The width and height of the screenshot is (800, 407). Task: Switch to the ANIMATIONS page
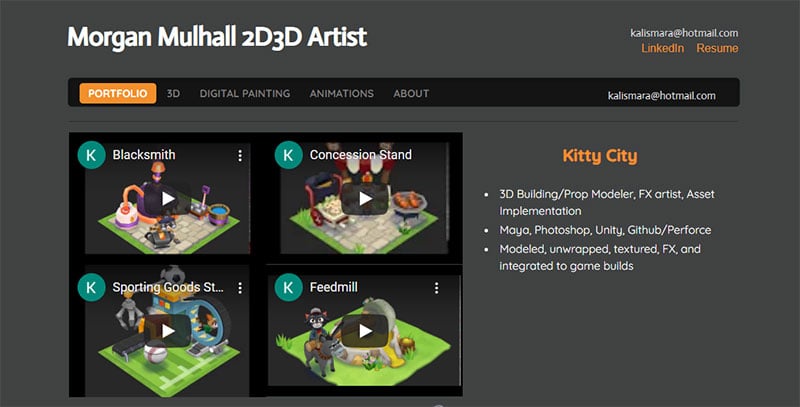tap(342, 93)
